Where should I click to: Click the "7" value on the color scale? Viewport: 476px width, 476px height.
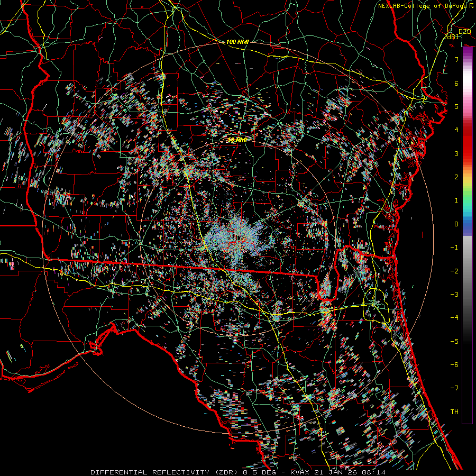pyautogui.click(x=456, y=59)
